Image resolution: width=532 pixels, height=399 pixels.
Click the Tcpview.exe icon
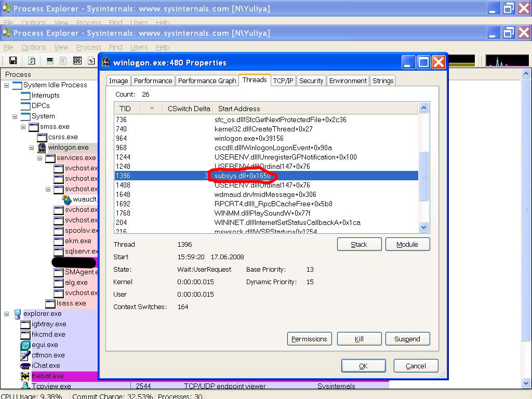click(x=25, y=386)
